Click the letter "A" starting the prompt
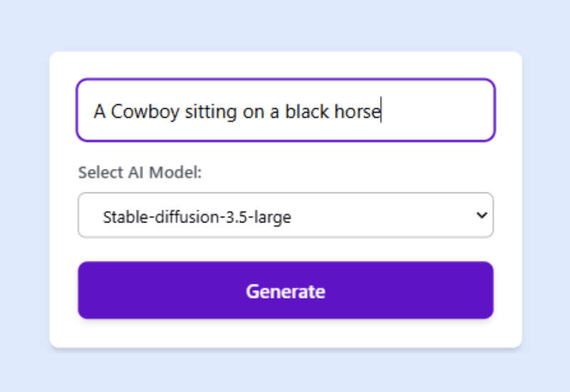 pyautogui.click(x=100, y=111)
